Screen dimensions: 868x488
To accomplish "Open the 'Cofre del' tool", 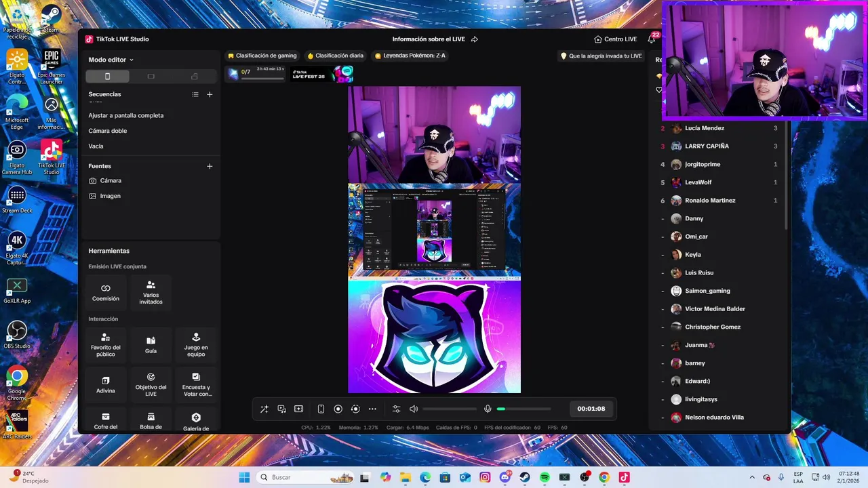I will (x=106, y=420).
